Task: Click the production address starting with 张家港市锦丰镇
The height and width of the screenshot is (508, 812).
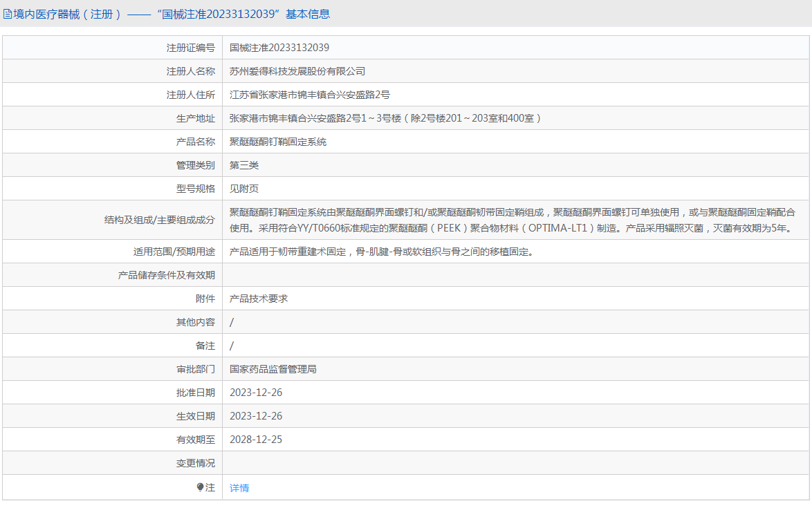Action: [x=385, y=118]
